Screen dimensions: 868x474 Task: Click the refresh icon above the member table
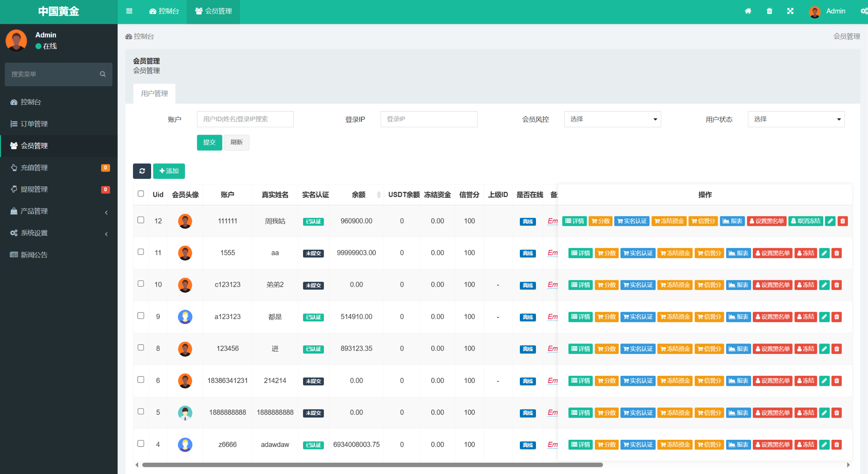pos(142,171)
